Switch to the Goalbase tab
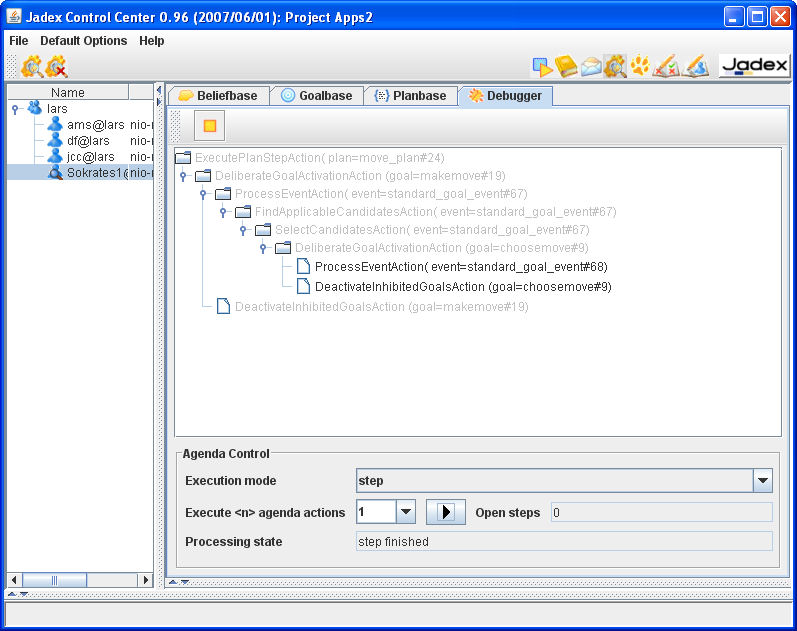The image size is (797, 631). click(x=317, y=96)
